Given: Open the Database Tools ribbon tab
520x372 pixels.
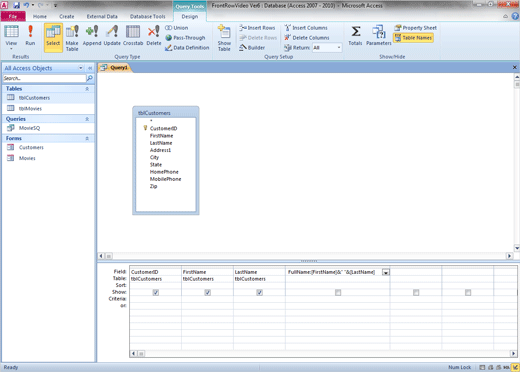Looking at the screenshot, I should click(147, 16).
